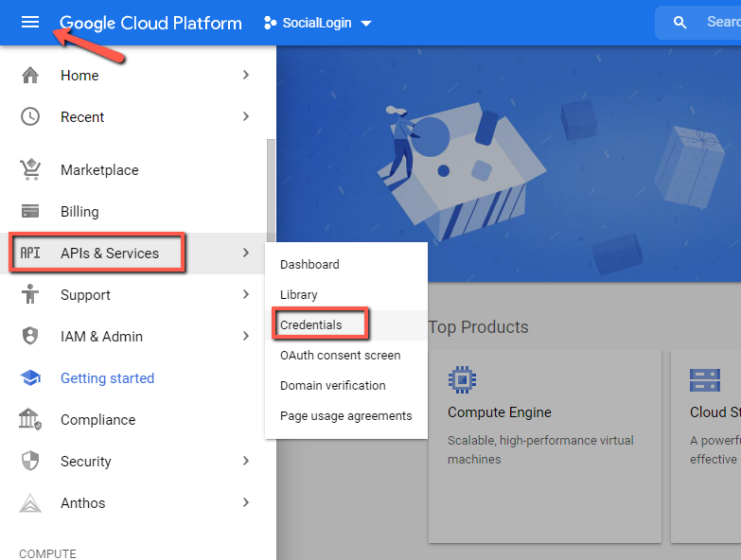Click the Top Products heading
The width and height of the screenshot is (741, 560).
coord(478,327)
